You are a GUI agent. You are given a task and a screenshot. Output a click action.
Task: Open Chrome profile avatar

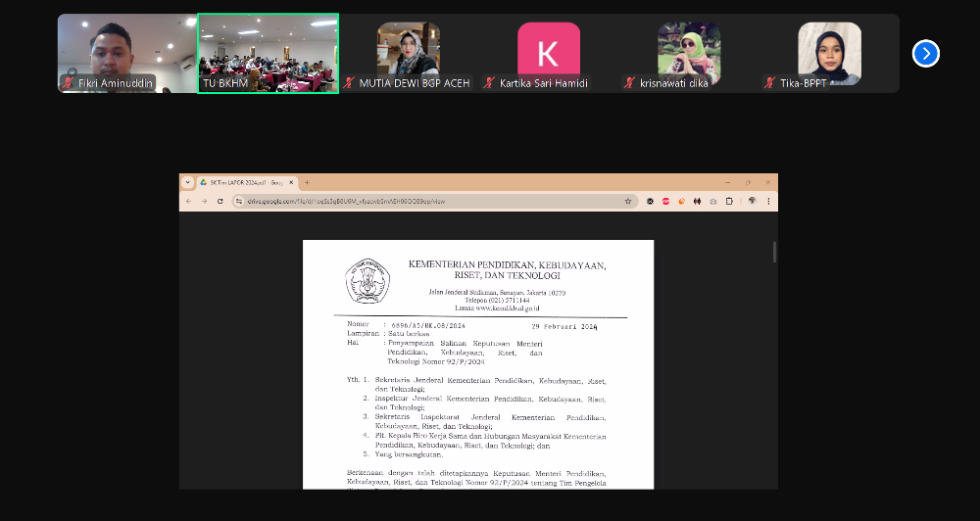[x=752, y=201]
